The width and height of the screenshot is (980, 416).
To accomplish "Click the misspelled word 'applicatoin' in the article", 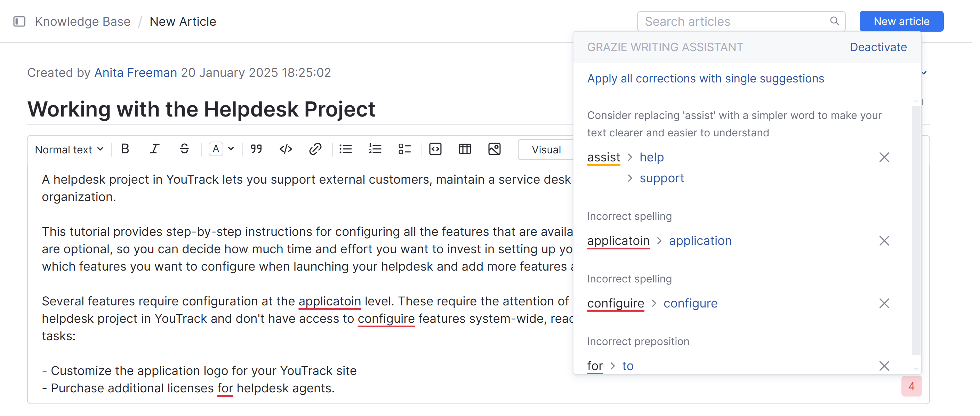I will click(x=330, y=302).
